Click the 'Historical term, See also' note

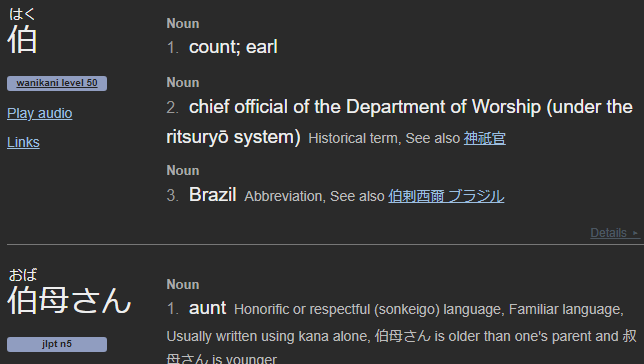point(384,138)
